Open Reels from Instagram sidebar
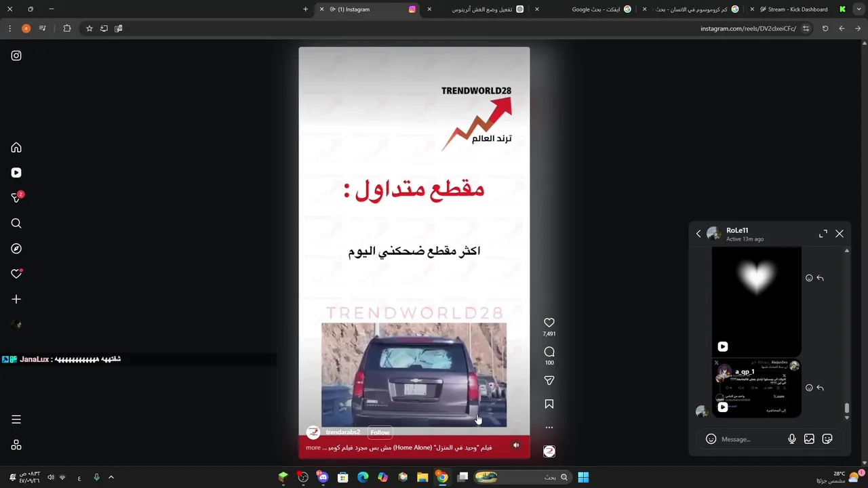The image size is (868, 488). [16, 173]
